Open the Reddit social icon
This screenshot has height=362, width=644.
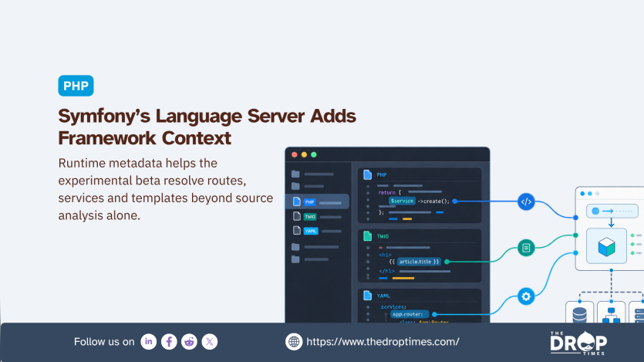pyautogui.click(x=189, y=341)
